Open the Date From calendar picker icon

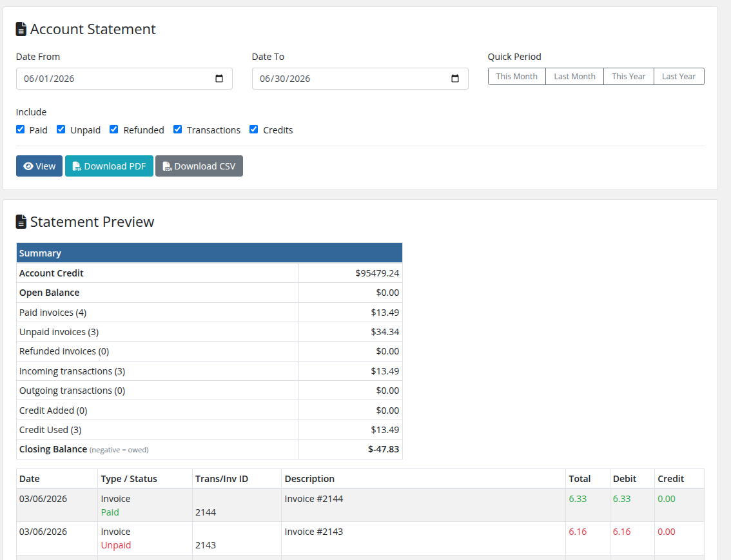[219, 78]
